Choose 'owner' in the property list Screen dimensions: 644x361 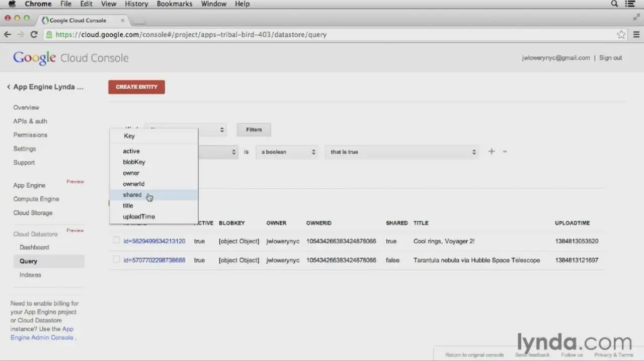click(153, 173)
